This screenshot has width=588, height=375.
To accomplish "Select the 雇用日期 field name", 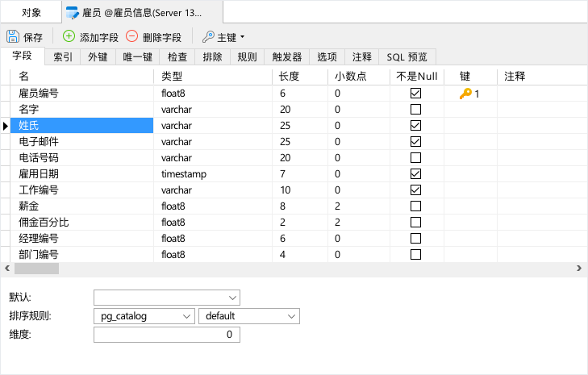I will [x=39, y=173].
